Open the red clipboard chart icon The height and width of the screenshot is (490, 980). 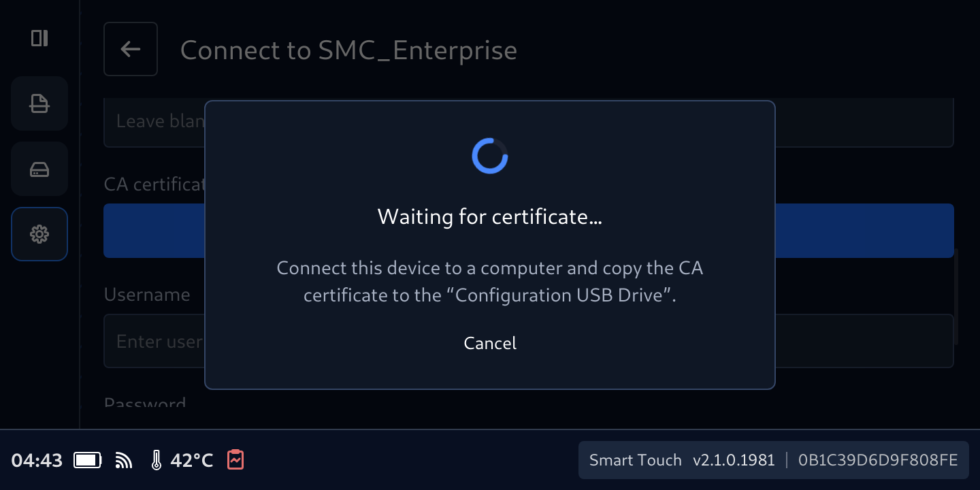(x=235, y=459)
